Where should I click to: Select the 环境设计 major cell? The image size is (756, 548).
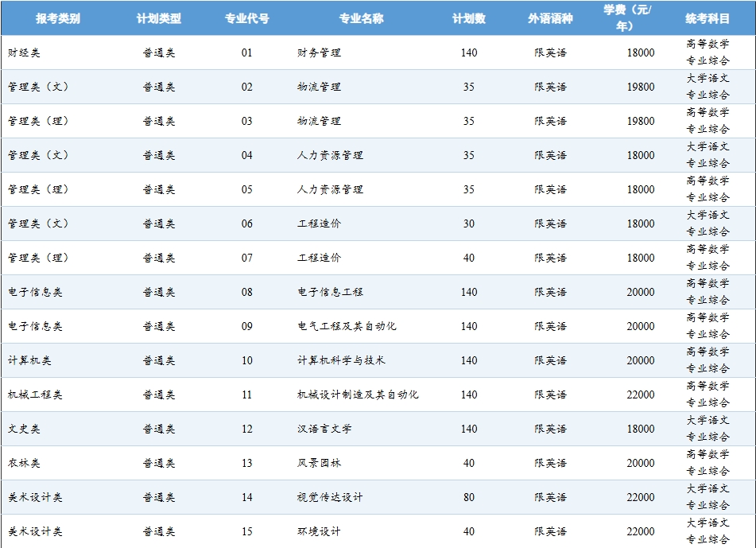click(x=319, y=531)
